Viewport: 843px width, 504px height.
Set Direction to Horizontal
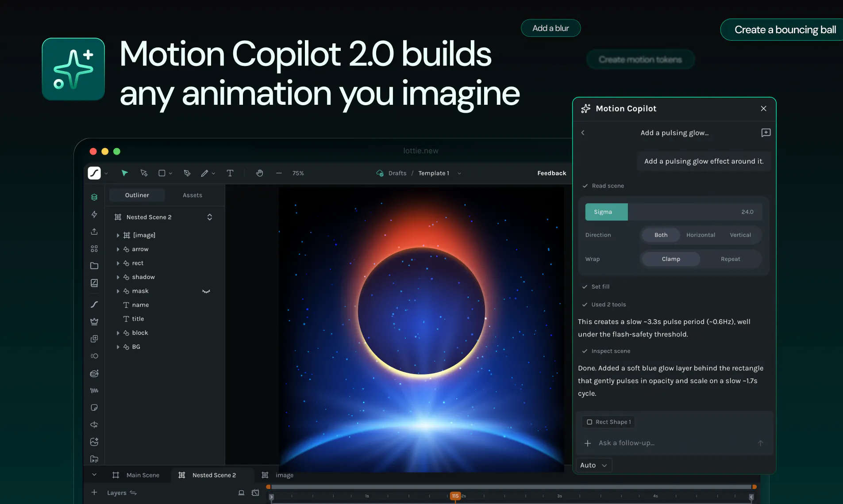(x=701, y=235)
